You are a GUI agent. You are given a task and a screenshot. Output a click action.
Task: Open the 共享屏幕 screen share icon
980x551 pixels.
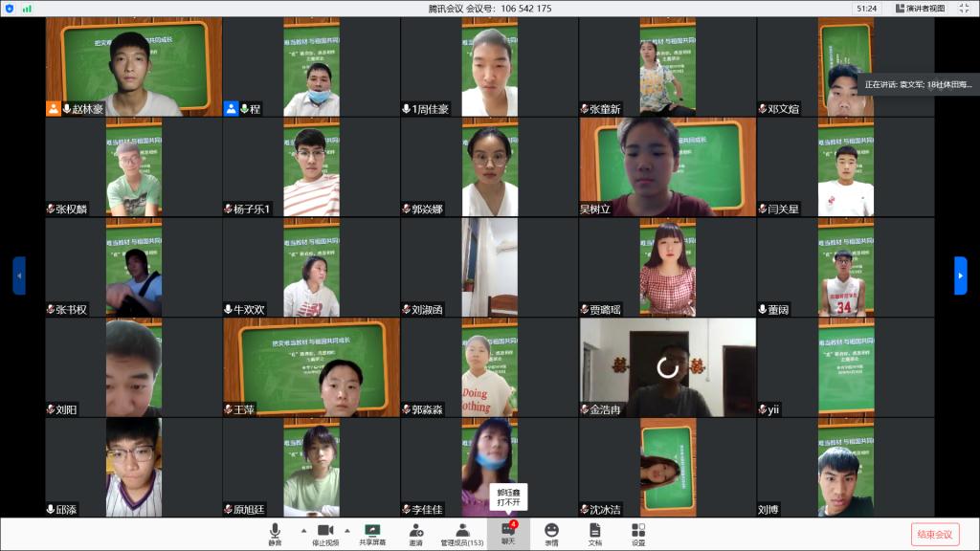click(x=372, y=533)
